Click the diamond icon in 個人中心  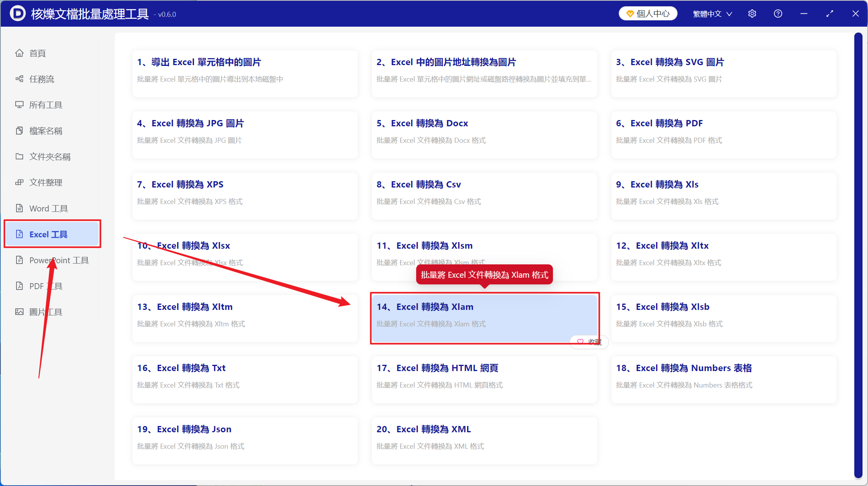click(630, 14)
